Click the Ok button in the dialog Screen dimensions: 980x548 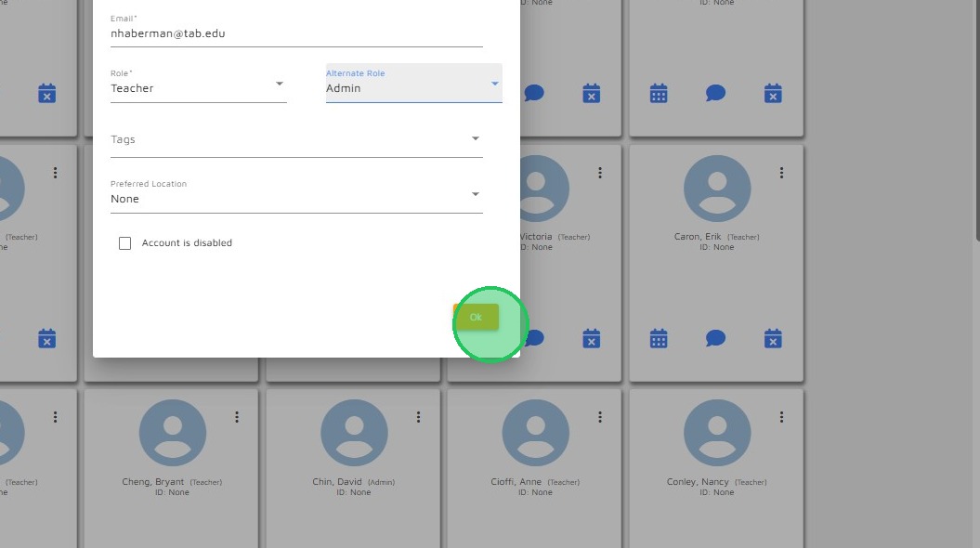[x=476, y=317]
